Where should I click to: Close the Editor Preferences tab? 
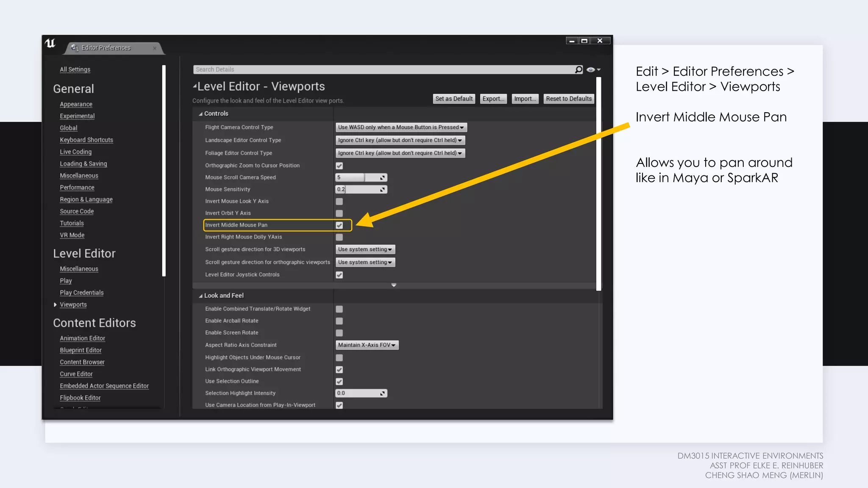(x=155, y=48)
